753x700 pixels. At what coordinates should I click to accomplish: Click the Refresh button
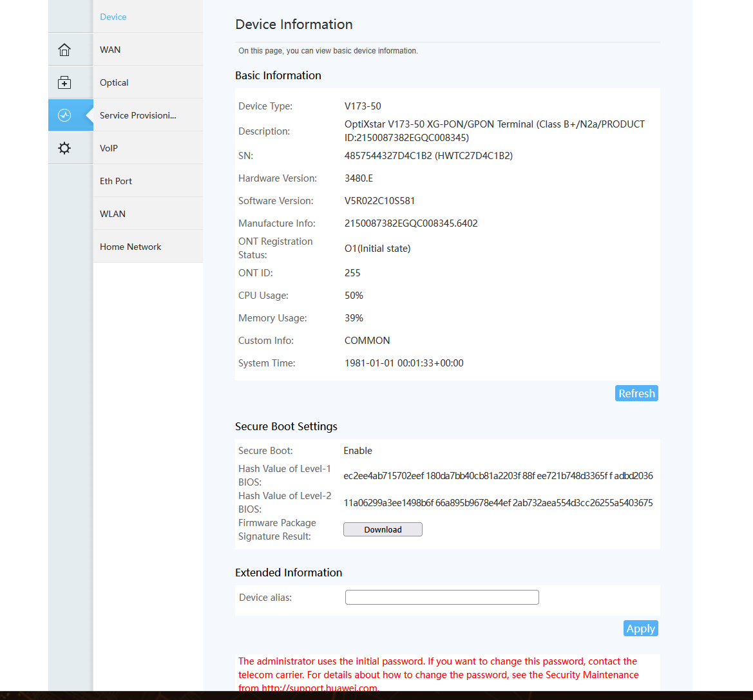tap(636, 393)
